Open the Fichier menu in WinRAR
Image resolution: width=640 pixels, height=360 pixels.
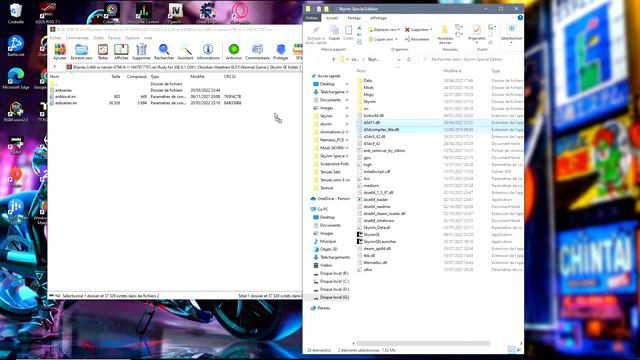pyautogui.click(x=56, y=38)
